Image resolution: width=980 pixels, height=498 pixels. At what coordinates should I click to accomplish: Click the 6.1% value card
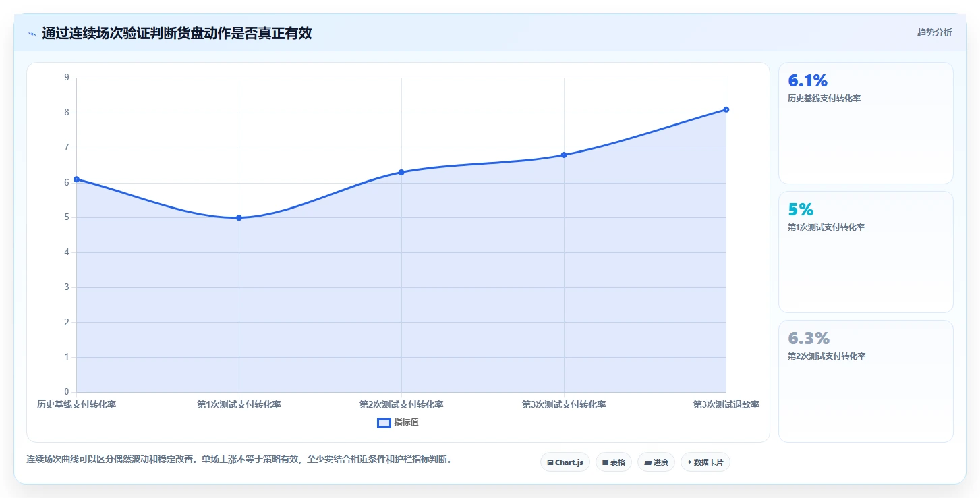pyautogui.click(x=865, y=123)
